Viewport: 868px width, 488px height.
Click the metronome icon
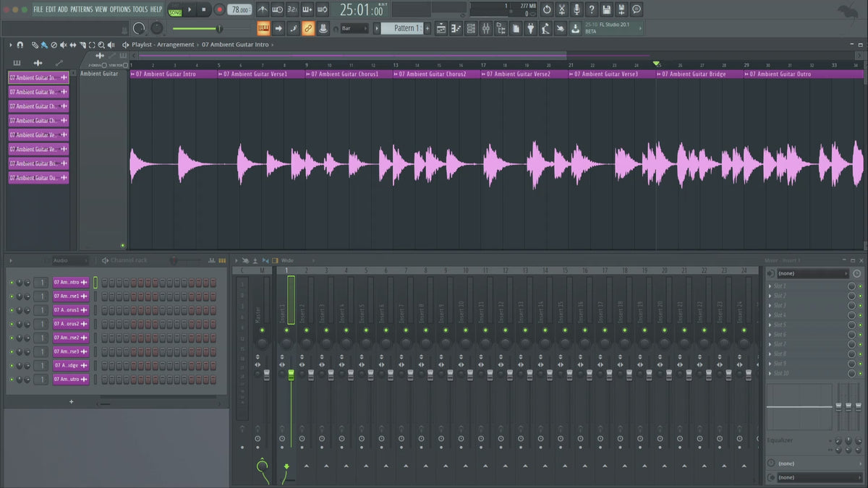pyautogui.click(x=262, y=10)
